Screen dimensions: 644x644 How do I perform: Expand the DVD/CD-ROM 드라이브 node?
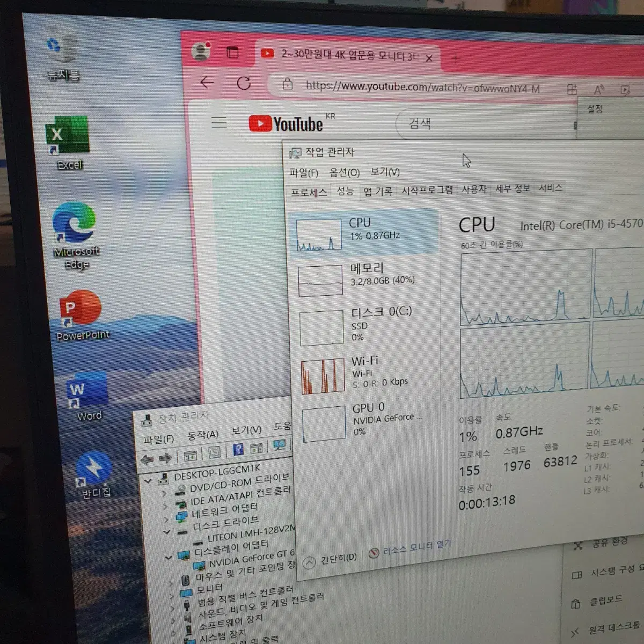pyautogui.click(x=165, y=493)
